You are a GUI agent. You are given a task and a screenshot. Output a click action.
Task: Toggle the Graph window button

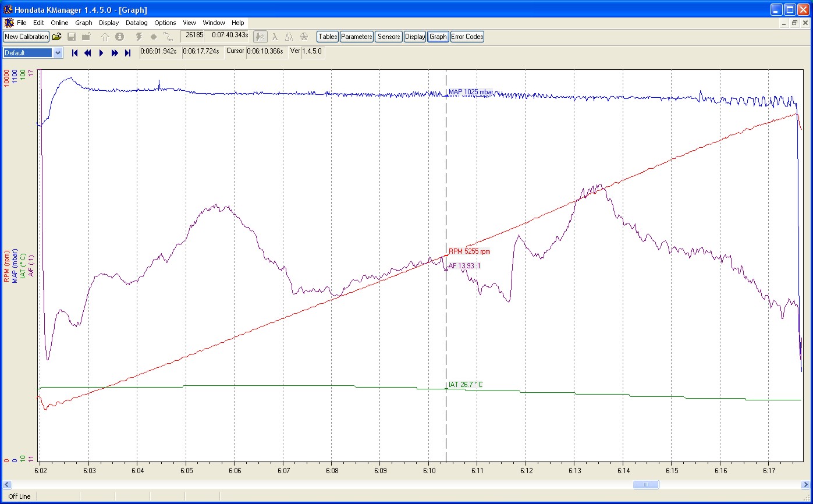pos(438,37)
